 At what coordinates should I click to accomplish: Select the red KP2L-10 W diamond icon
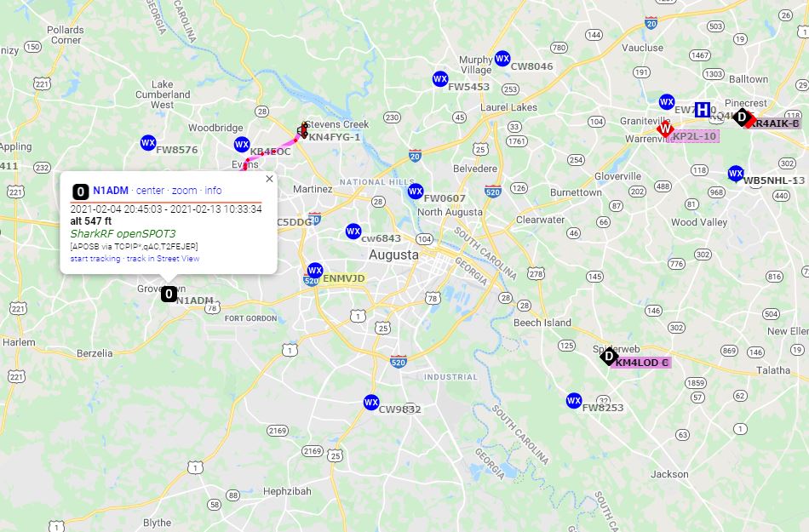(x=665, y=129)
